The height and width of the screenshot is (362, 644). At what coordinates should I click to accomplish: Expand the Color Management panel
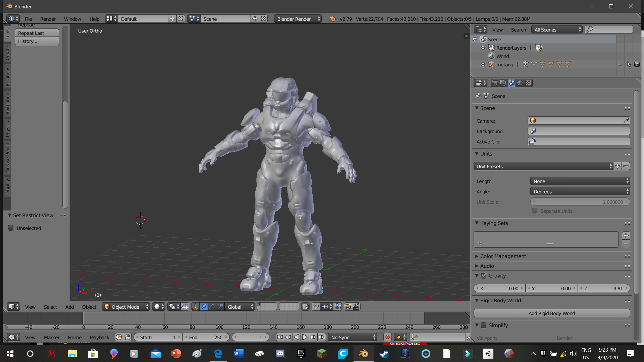point(503,256)
